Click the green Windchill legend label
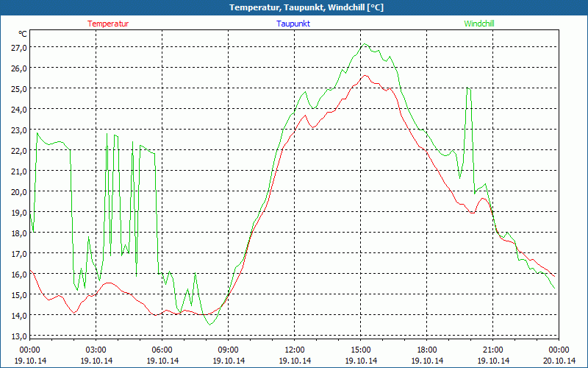The image size is (588, 368). 479,24
